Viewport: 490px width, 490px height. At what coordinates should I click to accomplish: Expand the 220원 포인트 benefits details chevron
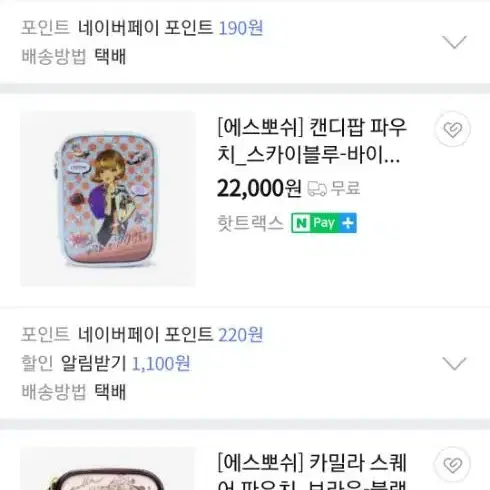[x=454, y=363]
